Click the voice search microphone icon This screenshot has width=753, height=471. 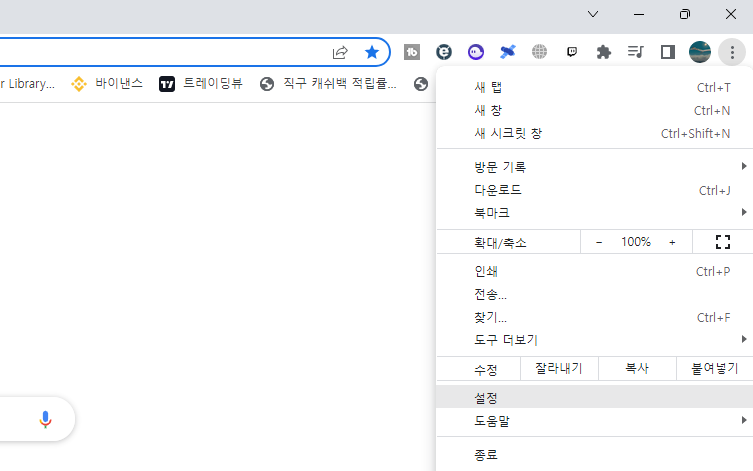coord(45,419)
